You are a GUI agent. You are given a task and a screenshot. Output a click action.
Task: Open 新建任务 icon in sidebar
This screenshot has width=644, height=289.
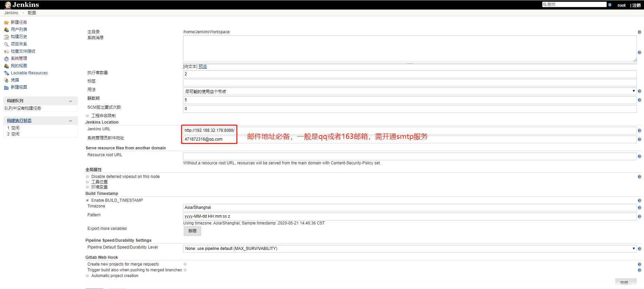click(6, 22)
